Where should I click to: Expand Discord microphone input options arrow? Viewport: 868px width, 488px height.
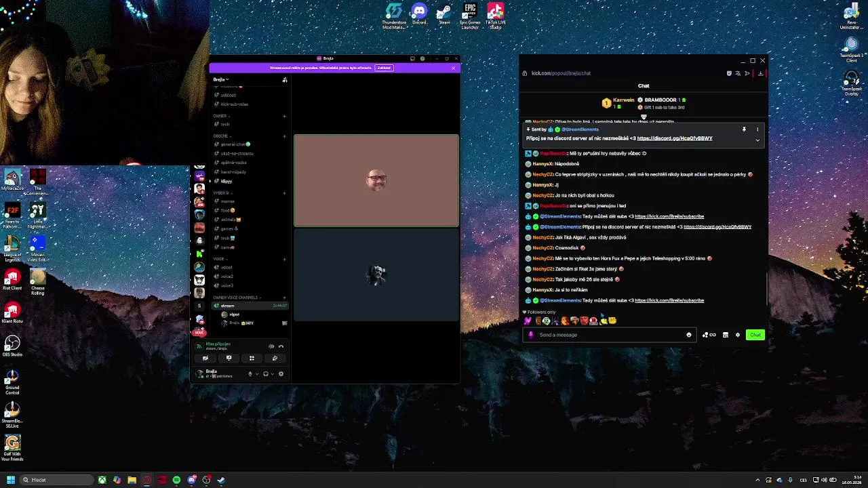click(x=256, y=373)
